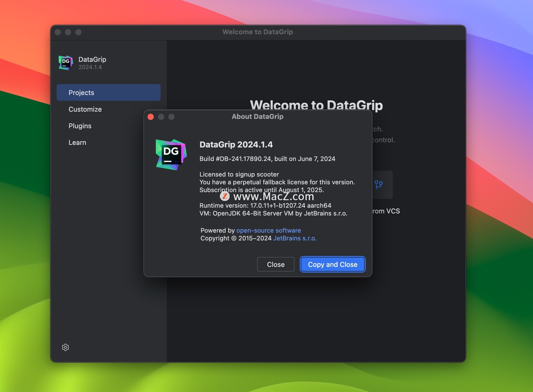Click the Get from VCS branch icon
Screen dimensions: 533x392
(x=378, y=184)
